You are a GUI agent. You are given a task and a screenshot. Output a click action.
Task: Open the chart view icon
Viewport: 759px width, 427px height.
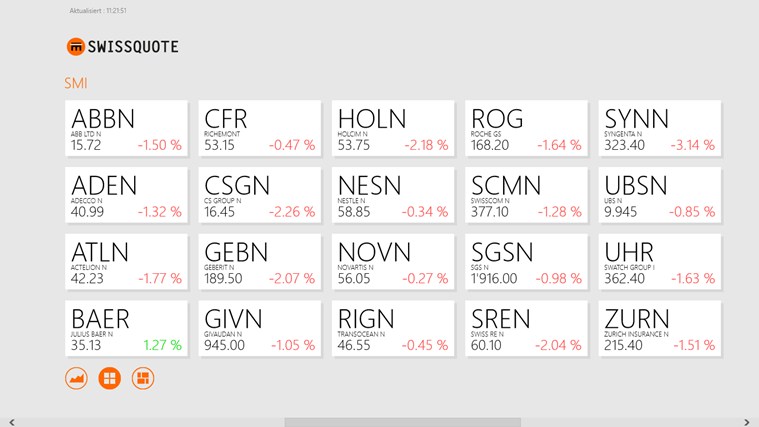pos(76,379)
